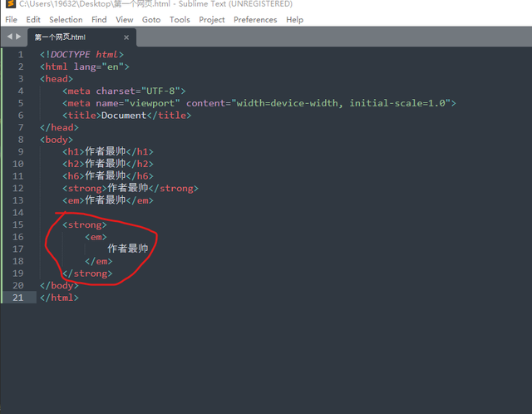
Task: Click line number 14 in the gutter
Action: click(x=18, y=213)
